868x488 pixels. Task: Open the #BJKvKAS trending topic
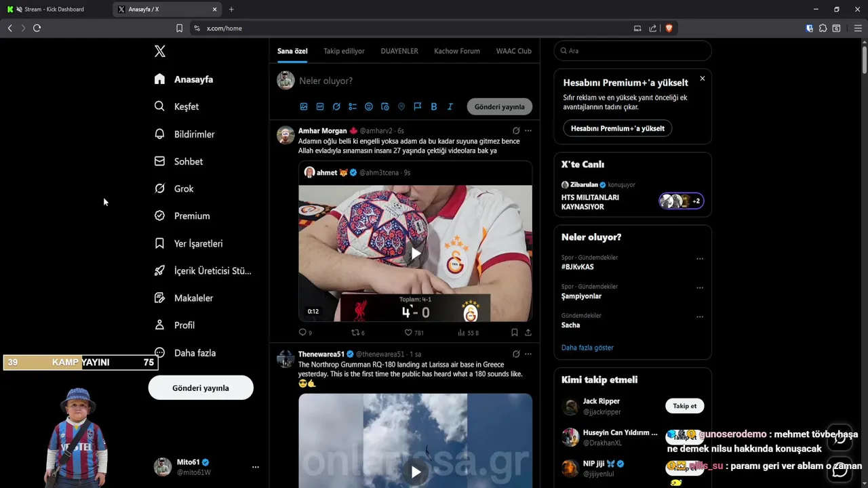(x=578, y=267)
